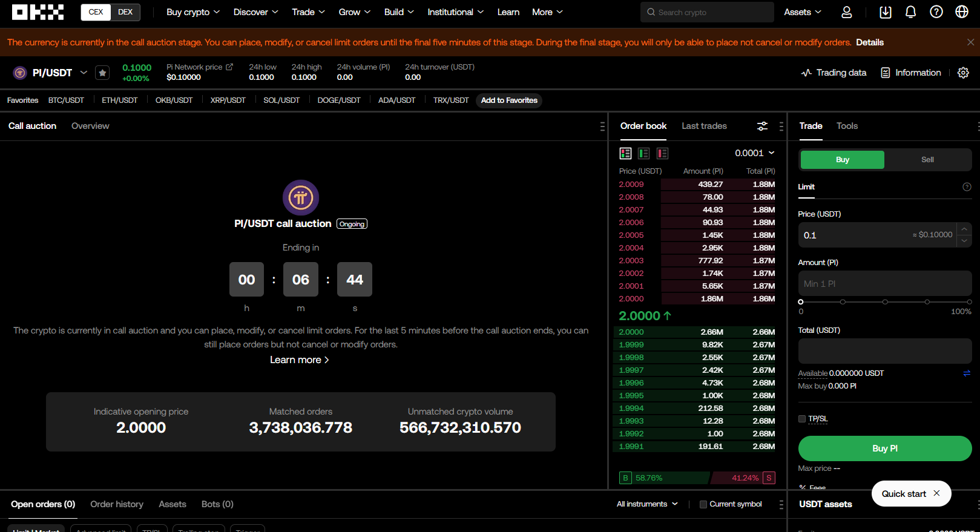This screenshot has width=980, height=532.
Task: Open order book filter settings icon
Action: pyautogui.click(x=762, y=126)
